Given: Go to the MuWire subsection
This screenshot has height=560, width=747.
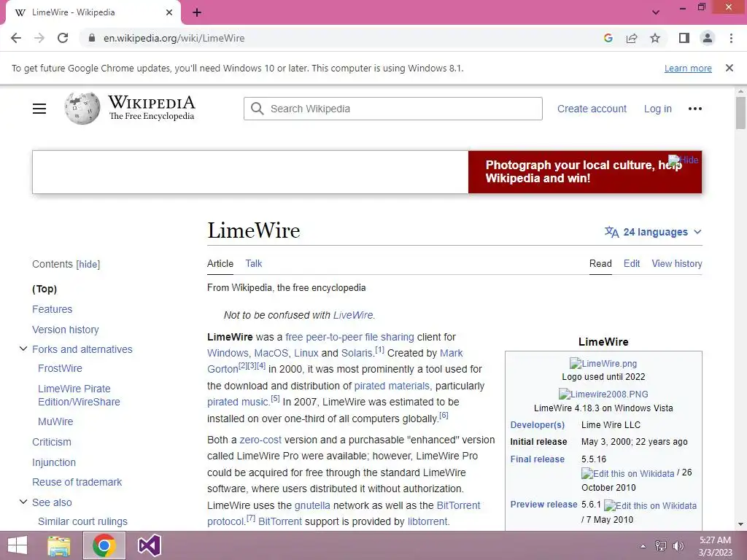Looking at the screenshot, I should pos(55,421).
